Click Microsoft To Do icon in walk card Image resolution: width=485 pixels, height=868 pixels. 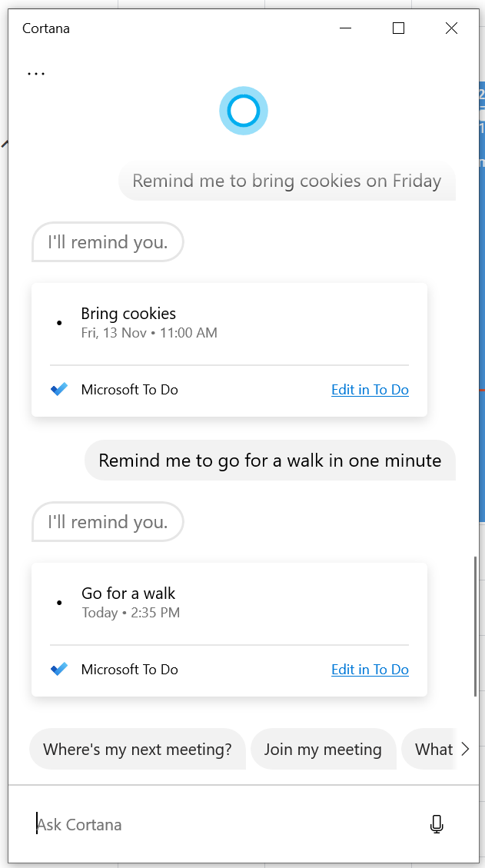tap(59, 670)
